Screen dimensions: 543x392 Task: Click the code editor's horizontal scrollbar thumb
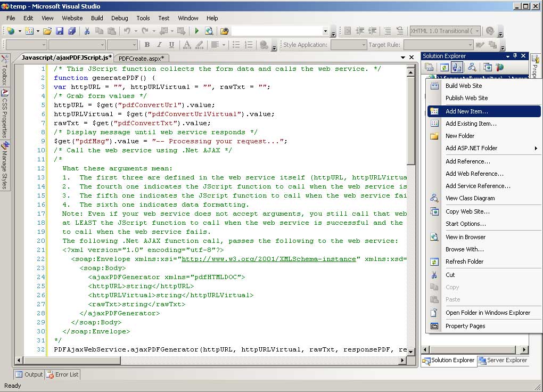click(x=72, y=361)
